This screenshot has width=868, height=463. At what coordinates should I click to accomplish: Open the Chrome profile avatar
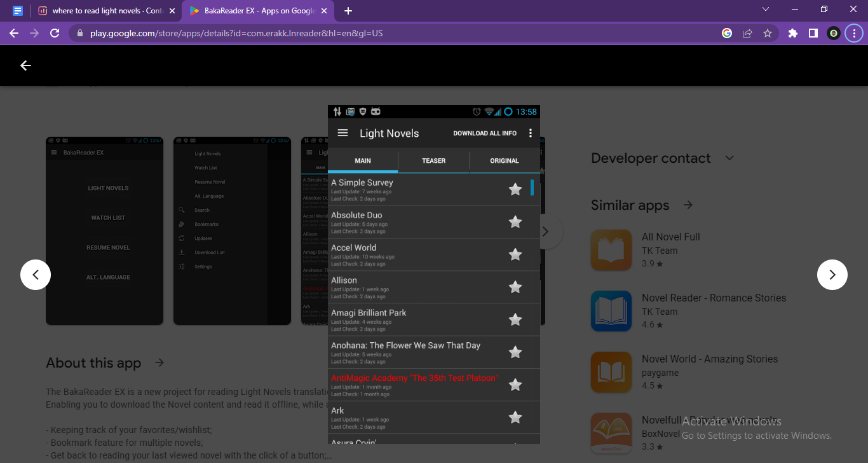[x=834, y=33]
